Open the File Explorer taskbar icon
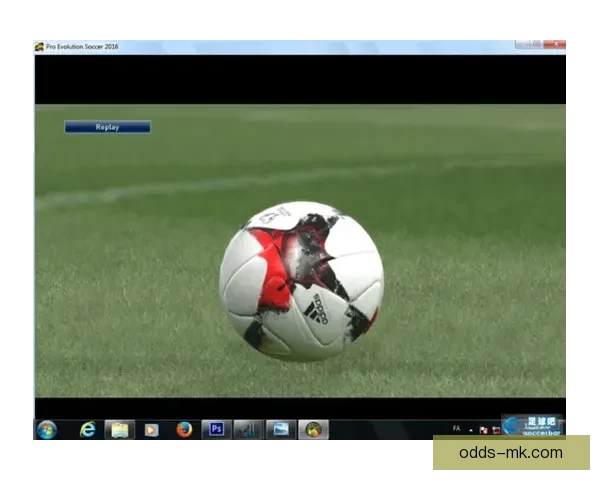 click(x=120, y=429)
